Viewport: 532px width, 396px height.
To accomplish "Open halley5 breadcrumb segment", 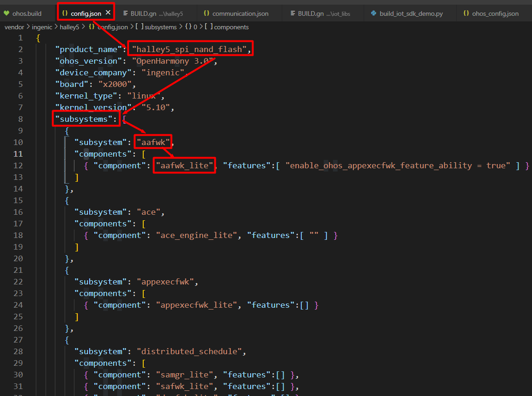I will pos(69,27).
